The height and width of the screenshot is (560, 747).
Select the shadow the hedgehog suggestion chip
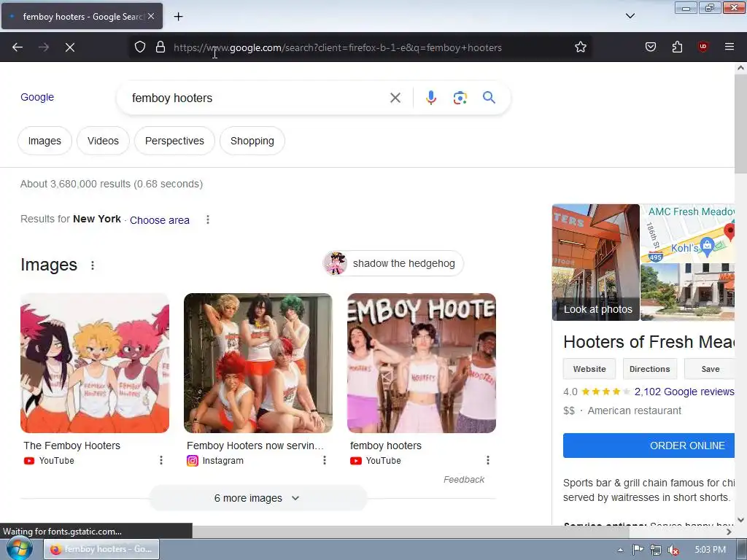(x=393, y=263)
